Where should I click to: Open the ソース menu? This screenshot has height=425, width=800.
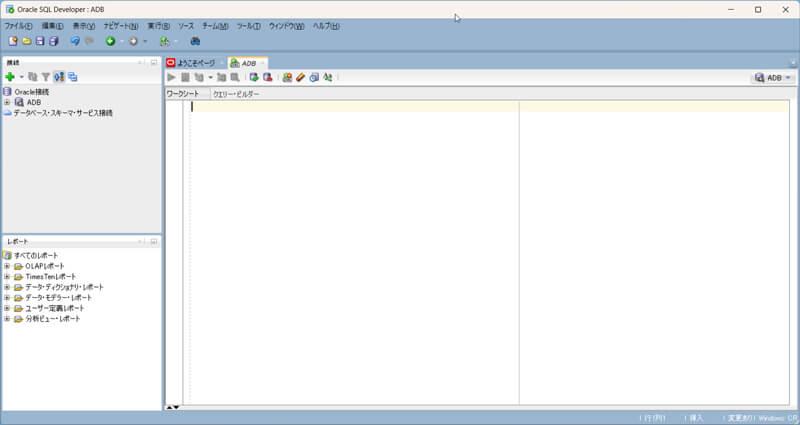[186, 26]
